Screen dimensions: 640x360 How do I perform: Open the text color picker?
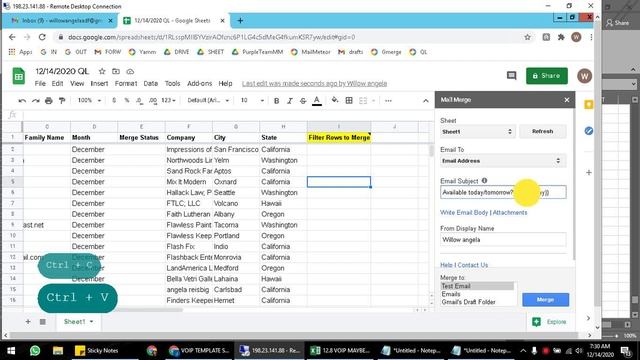click(317, 100)
